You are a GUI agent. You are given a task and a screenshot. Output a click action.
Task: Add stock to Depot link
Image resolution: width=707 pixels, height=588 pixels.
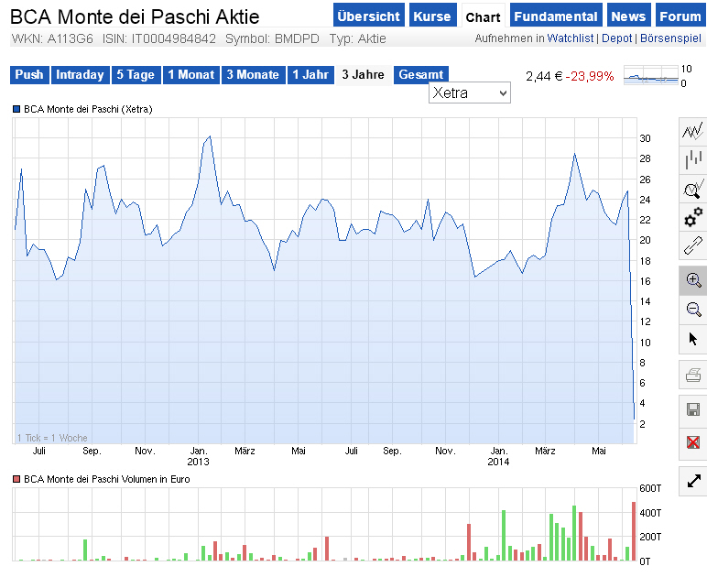pyautogui.click(x=617, y=38)
